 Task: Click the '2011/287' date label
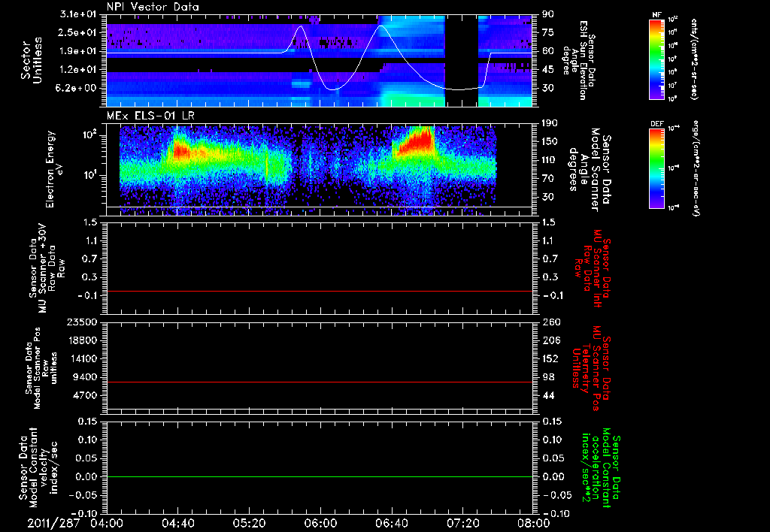tap(53, 523)
